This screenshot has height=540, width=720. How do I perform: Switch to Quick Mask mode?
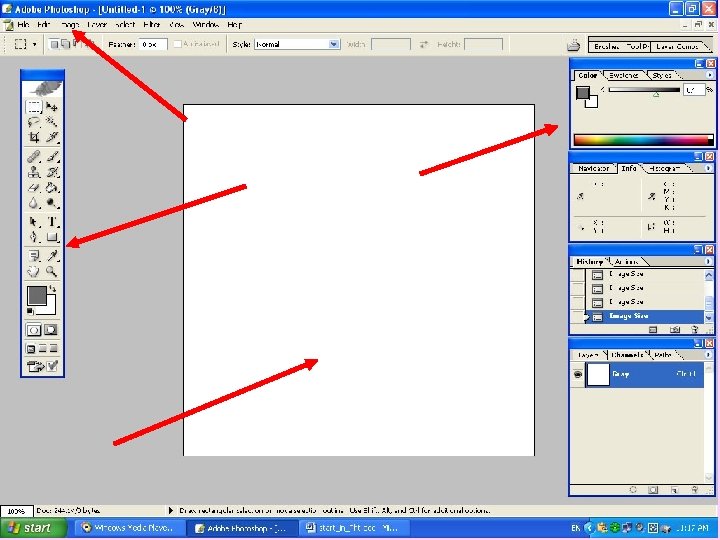click(51, 330)
